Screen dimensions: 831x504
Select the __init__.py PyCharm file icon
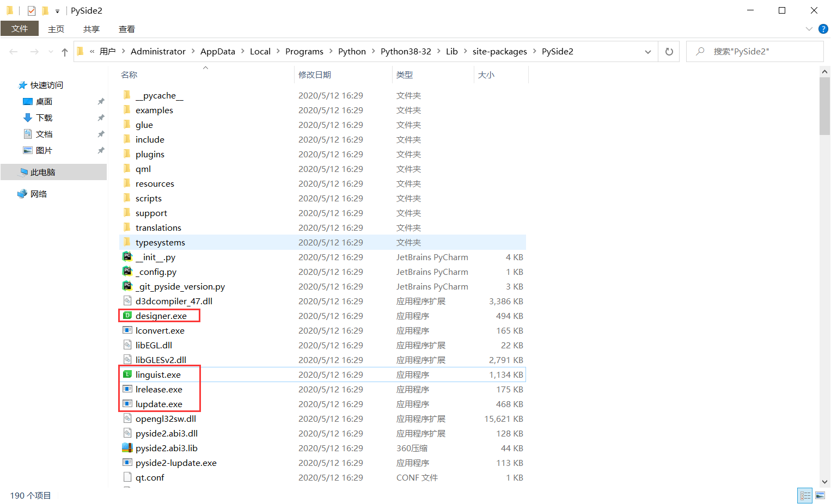point(127,257)
